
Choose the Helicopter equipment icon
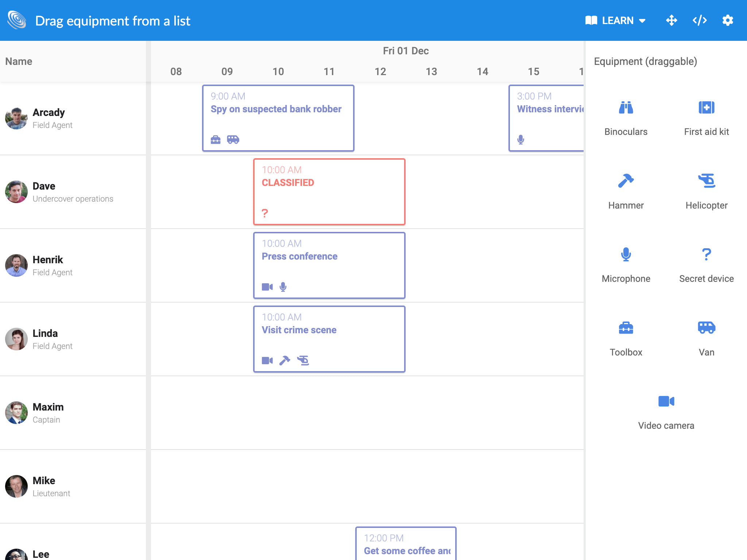click(706, 180)
